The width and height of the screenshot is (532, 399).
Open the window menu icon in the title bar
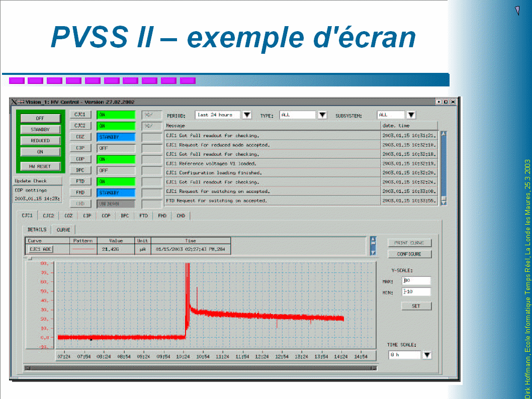14,102
